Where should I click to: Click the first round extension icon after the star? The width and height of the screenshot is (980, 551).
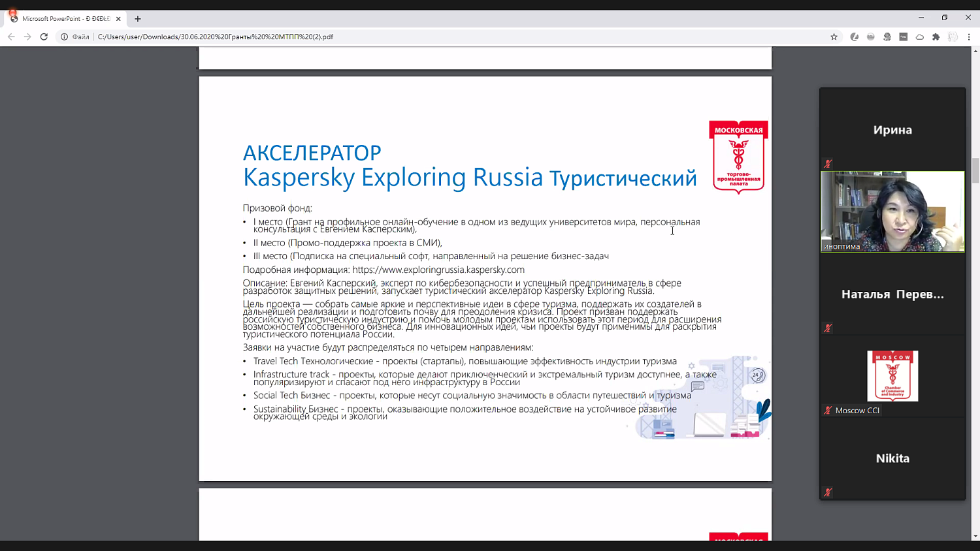tap(854, 37)
